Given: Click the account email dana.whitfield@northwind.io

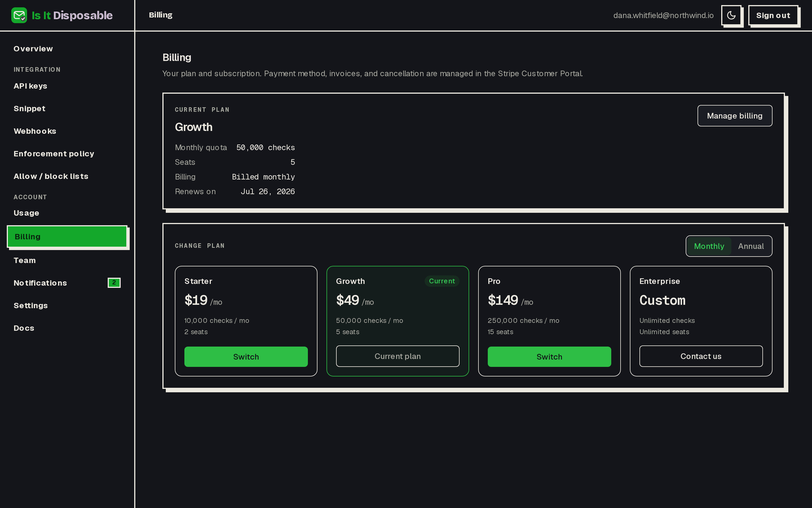Looking at the screenshot, I should tap(663, 16).
